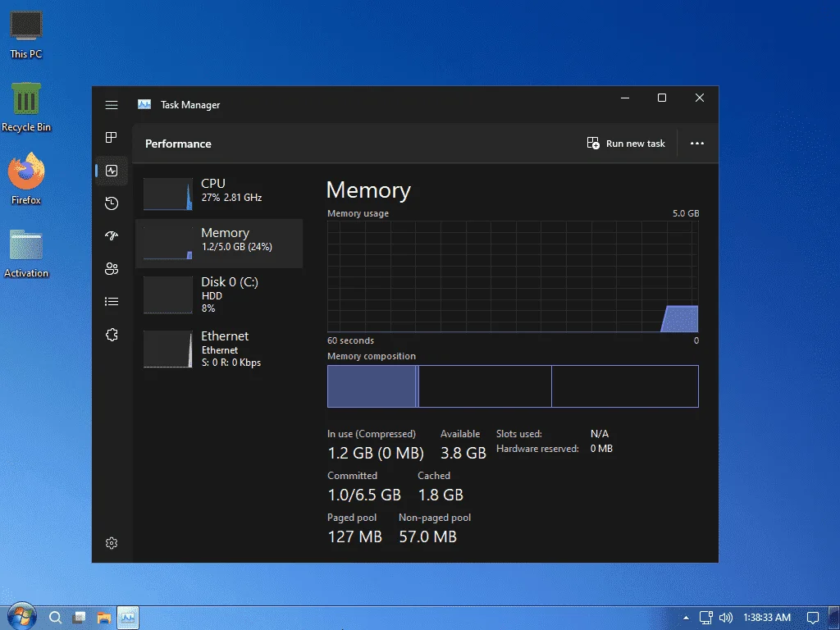This screenshot has height=630, width=840.
Task: Open the Windows Start button
Action: (x=21, y=616)
